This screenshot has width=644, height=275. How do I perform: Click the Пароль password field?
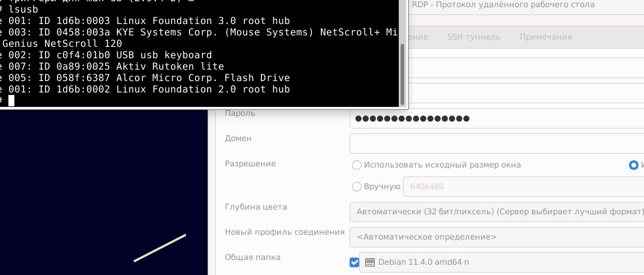click(x=496, y=119)
